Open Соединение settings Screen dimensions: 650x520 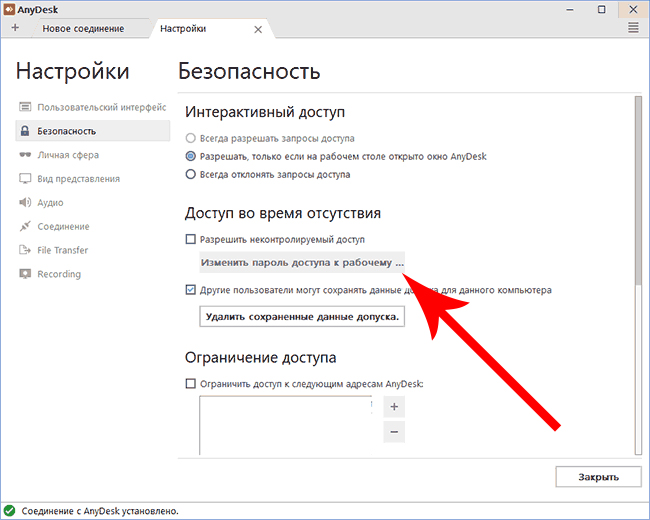[x=93, y=226]
